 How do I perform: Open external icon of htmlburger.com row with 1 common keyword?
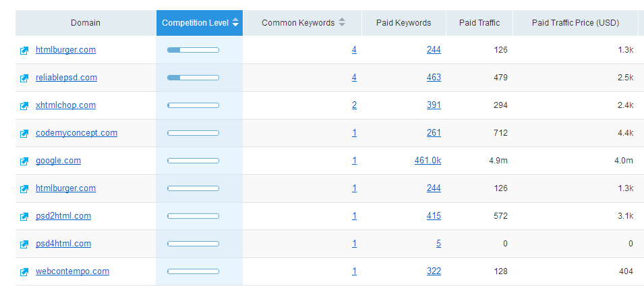(24, 188)
